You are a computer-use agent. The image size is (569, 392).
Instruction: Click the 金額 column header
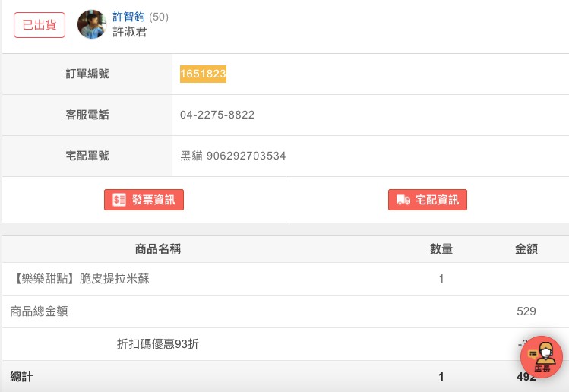(x=526, y=249)
